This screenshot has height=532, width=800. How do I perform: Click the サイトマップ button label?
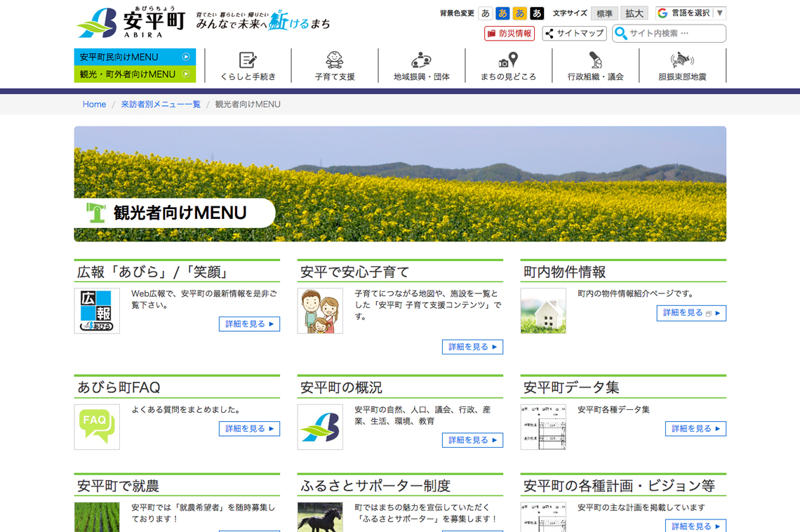coord(580,34)
